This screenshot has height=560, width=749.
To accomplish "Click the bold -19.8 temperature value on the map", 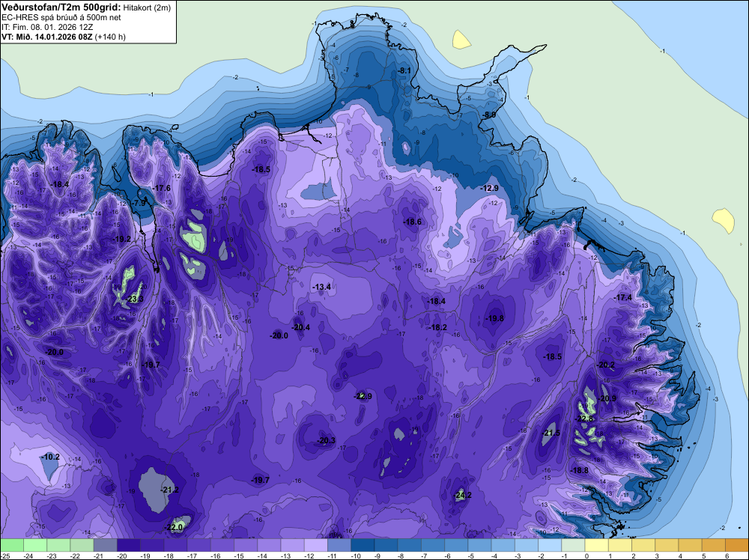I will coord(494,318).
